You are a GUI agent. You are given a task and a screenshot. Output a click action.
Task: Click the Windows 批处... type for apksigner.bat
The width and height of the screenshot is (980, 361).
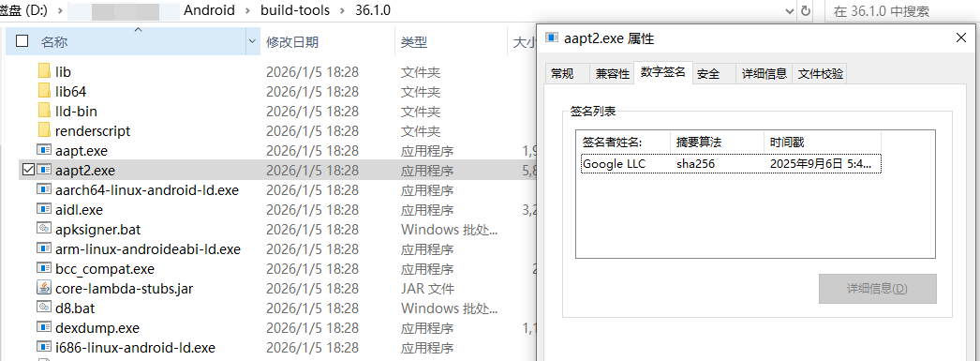click(x=450, y=229)
